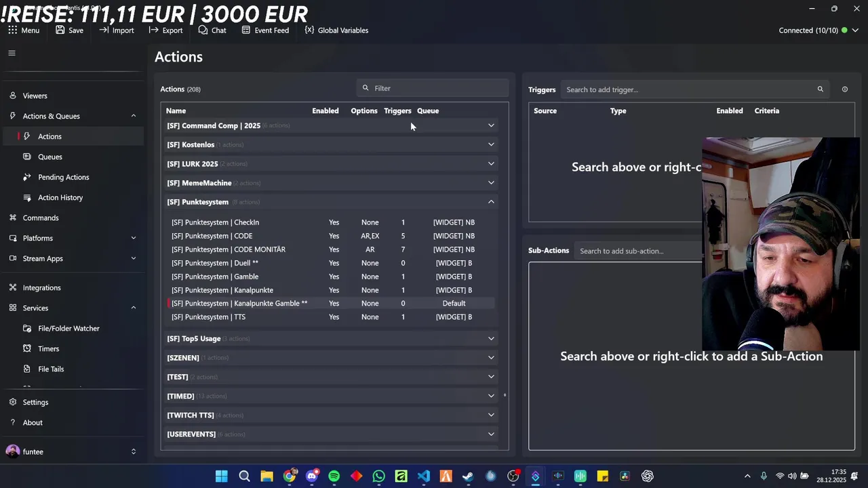The image size is (868, 488).
Task: Click the trigger search magnifier icon
Action: (x=820, y=89)
